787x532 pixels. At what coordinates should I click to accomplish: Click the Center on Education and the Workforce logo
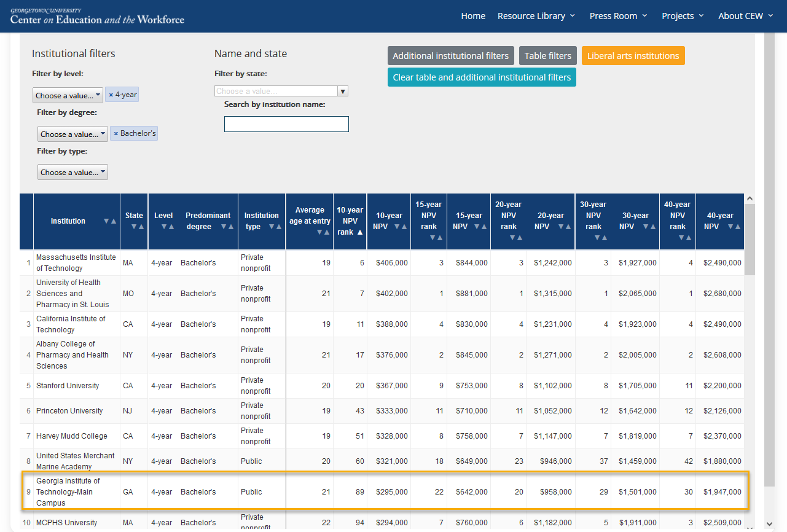coord(97,17)
